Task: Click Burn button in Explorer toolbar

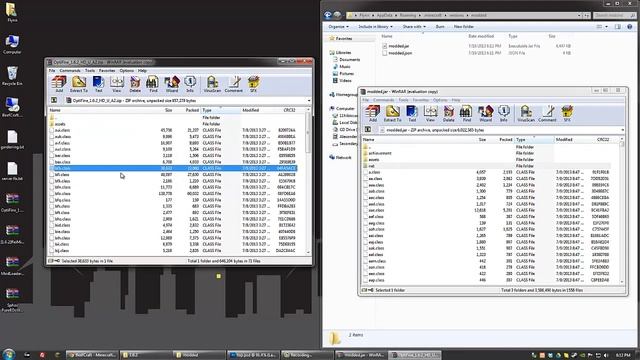Action: click(x=440, y=27)
